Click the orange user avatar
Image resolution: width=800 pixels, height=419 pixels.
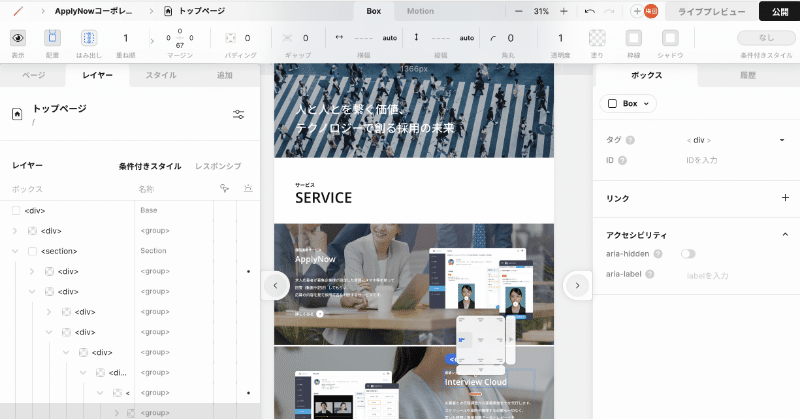(x=651, y=11)
